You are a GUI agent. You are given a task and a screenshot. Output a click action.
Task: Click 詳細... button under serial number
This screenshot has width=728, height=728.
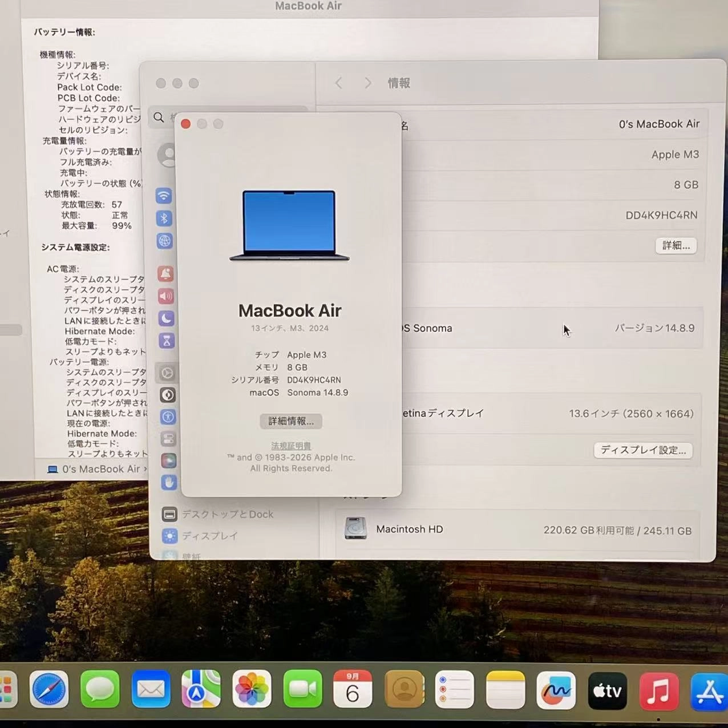676,245
